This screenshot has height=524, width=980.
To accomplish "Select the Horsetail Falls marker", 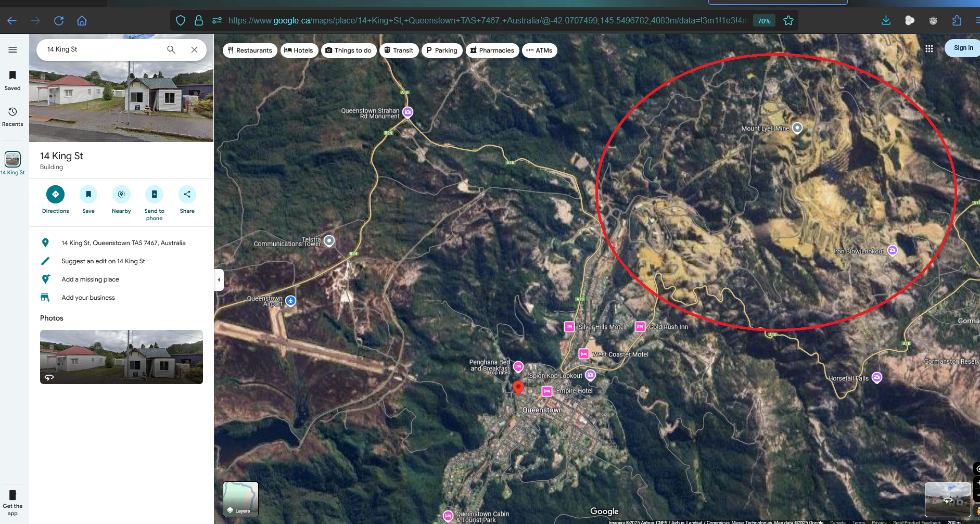I will click(x=877, y=377).
